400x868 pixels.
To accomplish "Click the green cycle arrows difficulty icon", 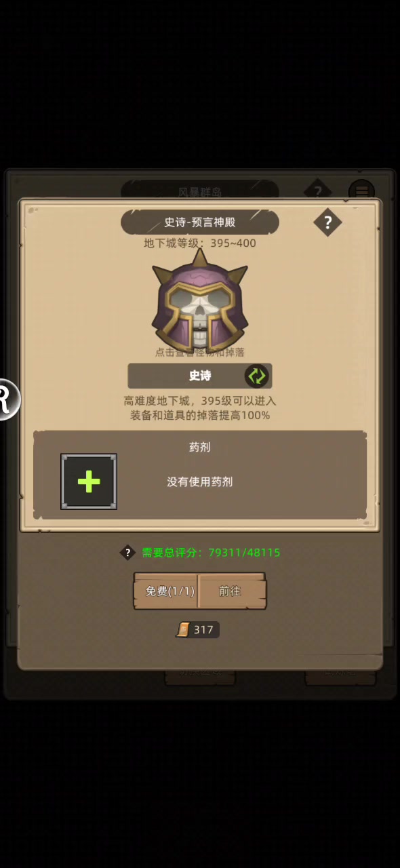I will pos(256,376).
